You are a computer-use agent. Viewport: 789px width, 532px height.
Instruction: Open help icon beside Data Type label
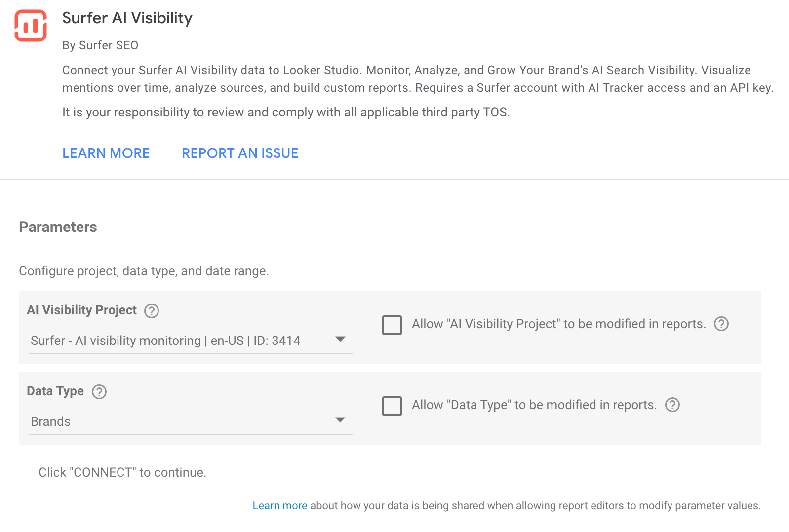click(x=99, y=392)
